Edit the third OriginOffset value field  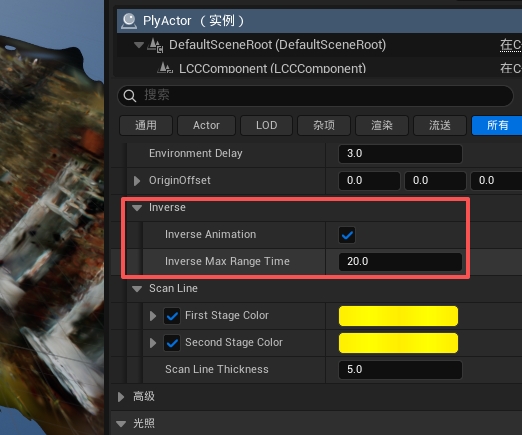click(x=496, y=181)
